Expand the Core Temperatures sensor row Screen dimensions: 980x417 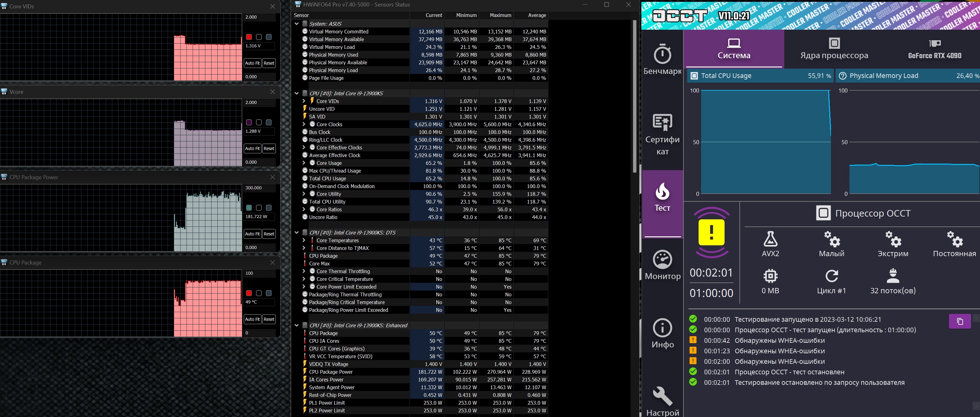click(x=304, y=240)
